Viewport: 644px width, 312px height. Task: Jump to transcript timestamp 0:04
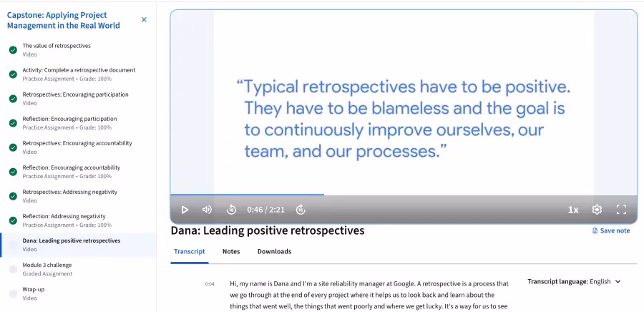pyautogui.click(x=210, y=284)
